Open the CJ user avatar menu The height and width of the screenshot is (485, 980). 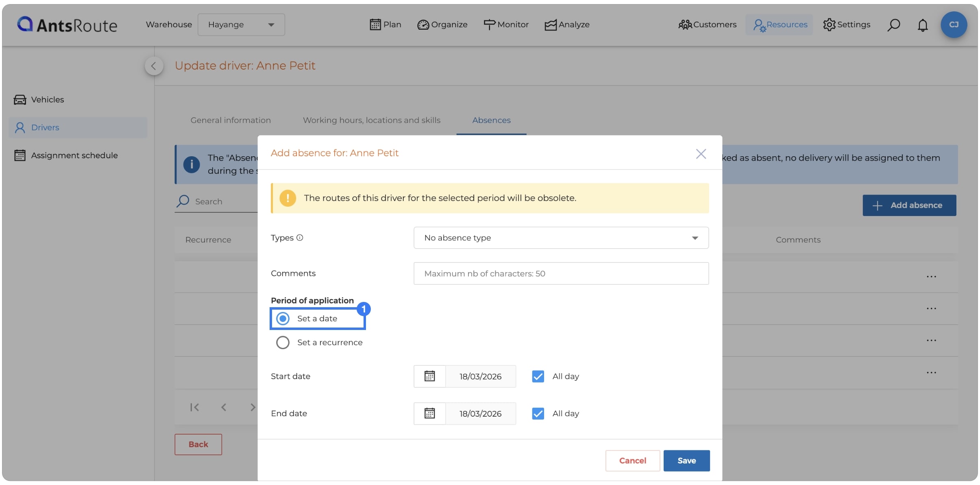[954, 25]
